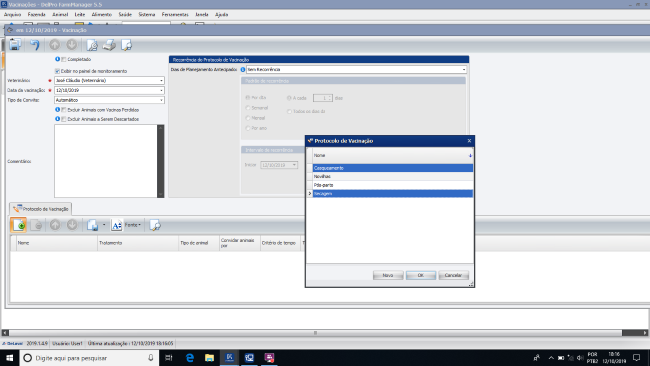The height and width of the screenshot is (366, 650).
Task: Click the remove protocol icon
Action: point(36,225)
